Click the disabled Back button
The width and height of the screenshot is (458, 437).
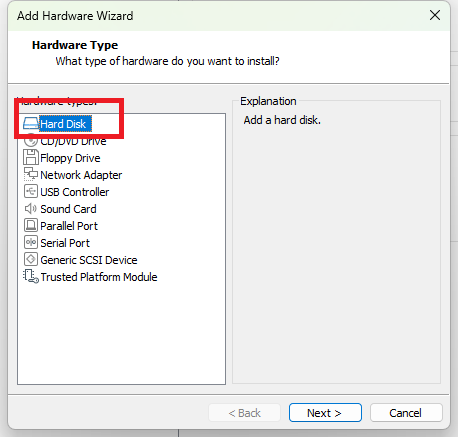[244, 413]
